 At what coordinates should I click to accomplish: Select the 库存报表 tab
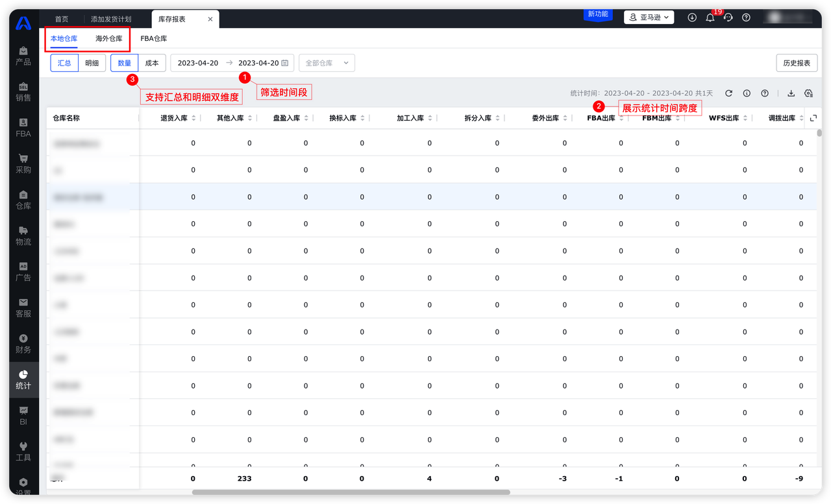coord(172,19)
